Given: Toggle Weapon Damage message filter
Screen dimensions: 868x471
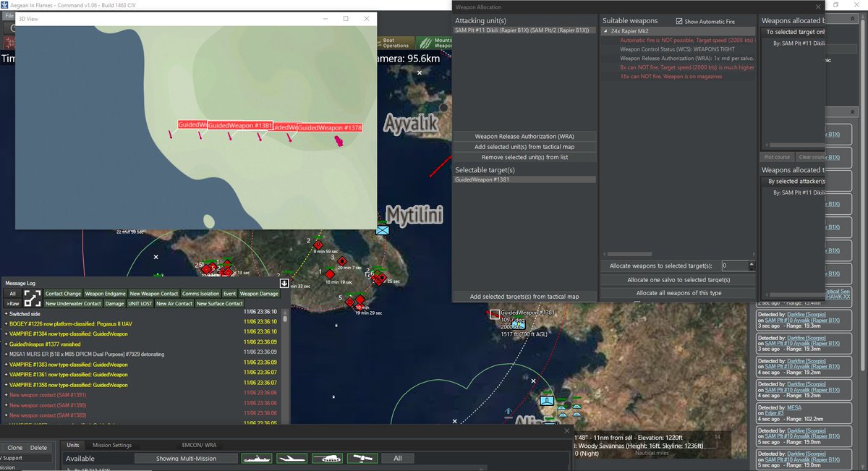Looking at the screenshot, I should coord(259,294).
